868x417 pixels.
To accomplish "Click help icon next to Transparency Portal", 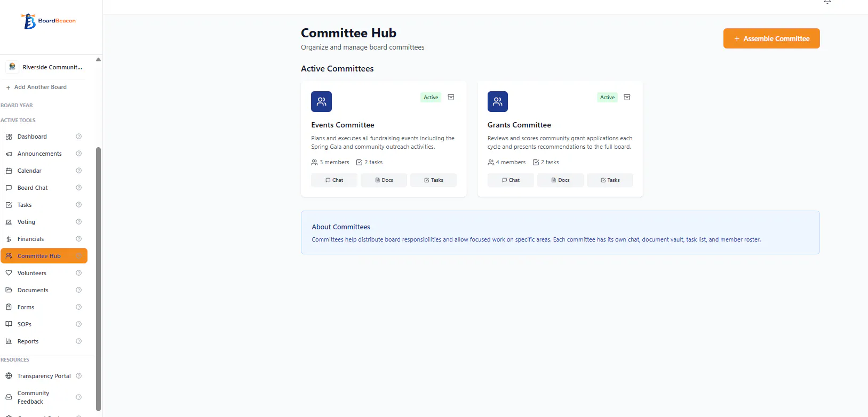I will [79, 376].
